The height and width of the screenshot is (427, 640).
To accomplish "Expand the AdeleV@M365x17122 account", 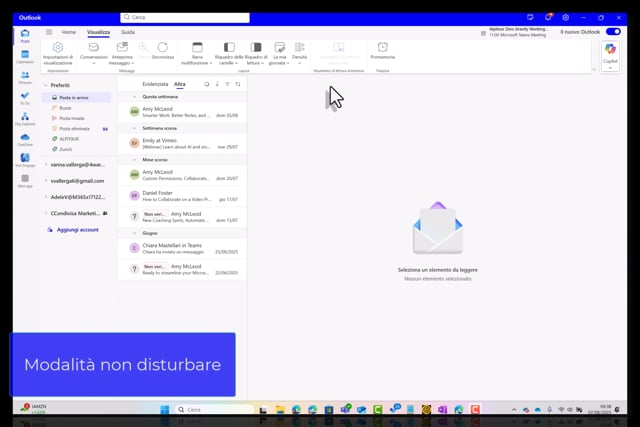I will 46,197.
